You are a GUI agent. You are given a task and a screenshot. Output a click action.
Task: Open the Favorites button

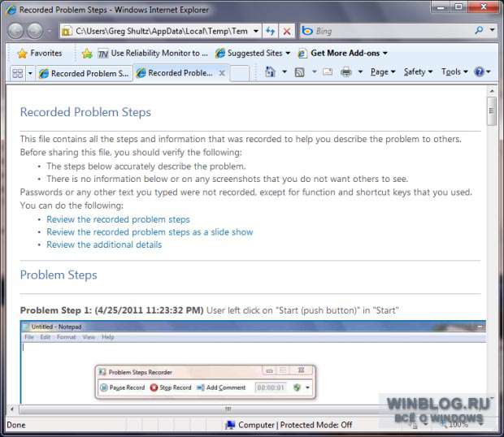click(x=40, y=54)
